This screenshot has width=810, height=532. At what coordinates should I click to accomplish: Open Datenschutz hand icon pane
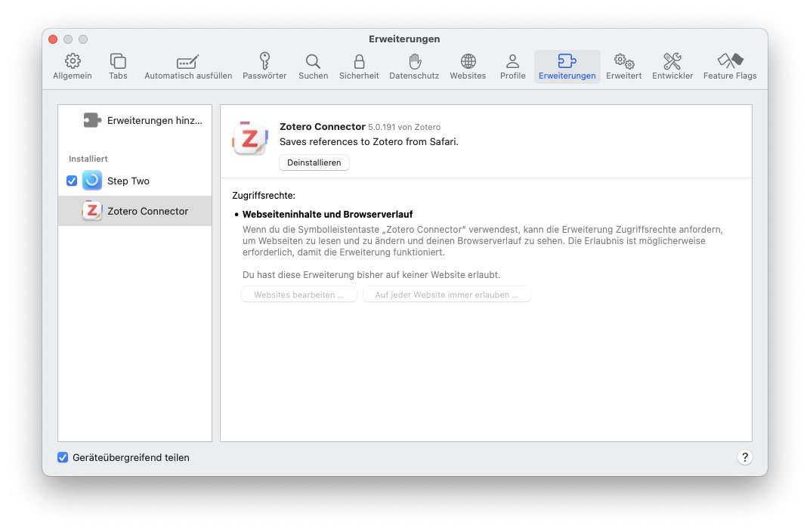click(414, 61)
